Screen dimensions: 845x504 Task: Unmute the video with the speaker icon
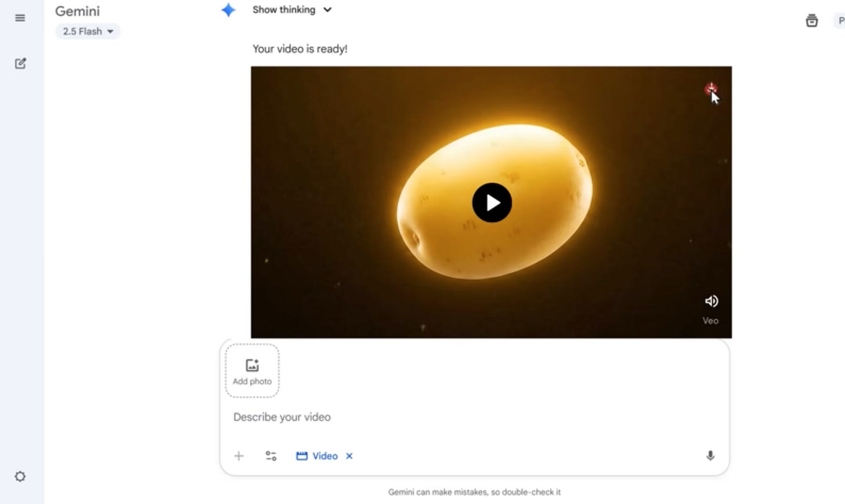coord(710,301)
